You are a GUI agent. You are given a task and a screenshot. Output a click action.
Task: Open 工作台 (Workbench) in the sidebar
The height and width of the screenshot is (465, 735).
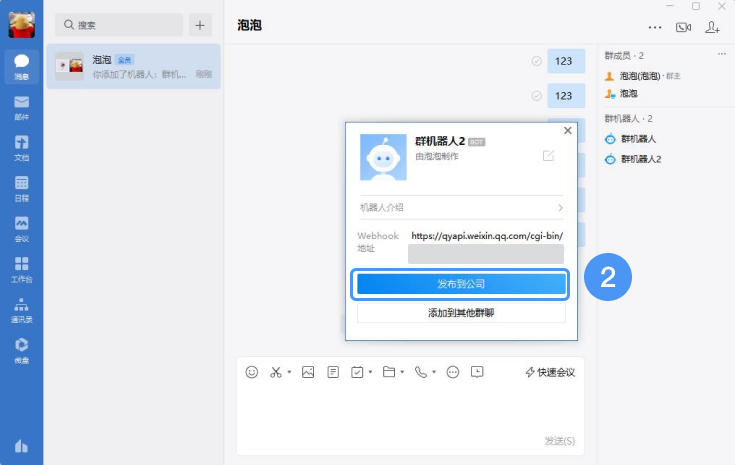click(x=21, y=269)
